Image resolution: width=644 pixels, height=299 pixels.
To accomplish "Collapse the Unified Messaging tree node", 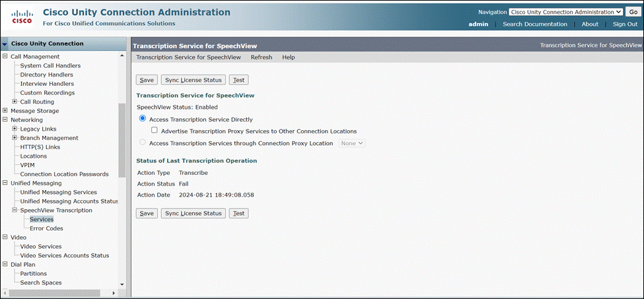I will click(x=5, y=183).
